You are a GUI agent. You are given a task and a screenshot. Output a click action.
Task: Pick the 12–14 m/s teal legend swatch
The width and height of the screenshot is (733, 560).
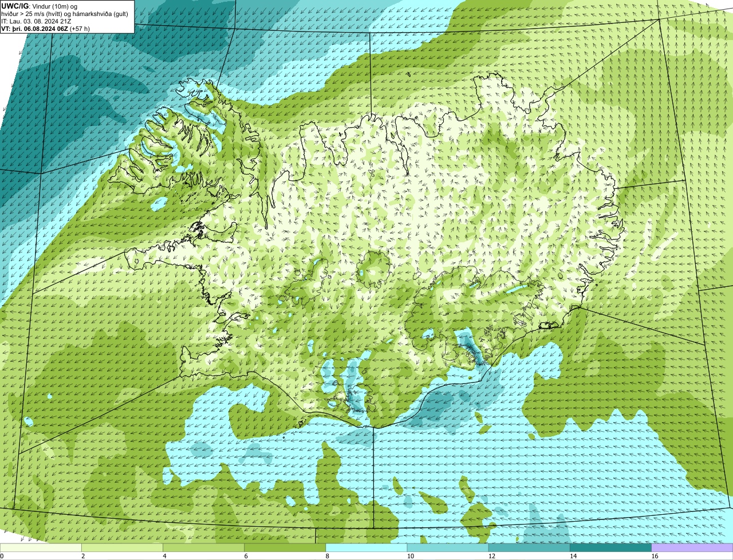click(529, 548)
